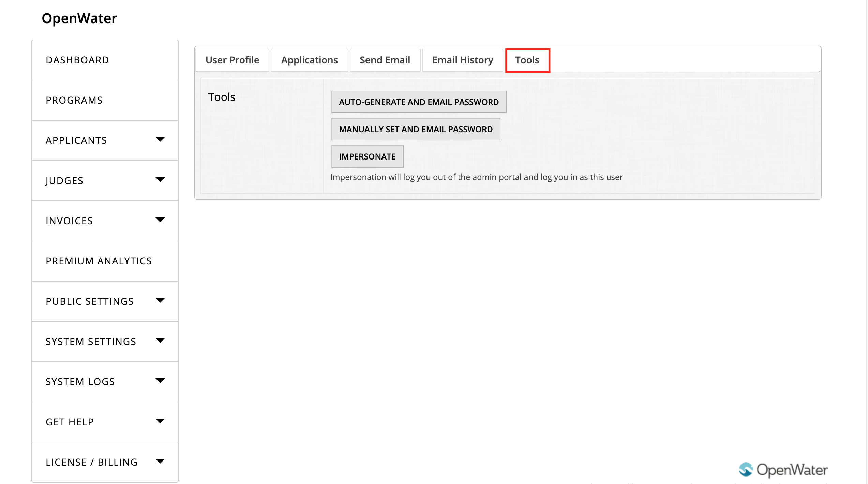The height and width of the screenshot is (484, 868).
Task: Expand the Judges dropdown arrow
Action: [x=160, y=180]
